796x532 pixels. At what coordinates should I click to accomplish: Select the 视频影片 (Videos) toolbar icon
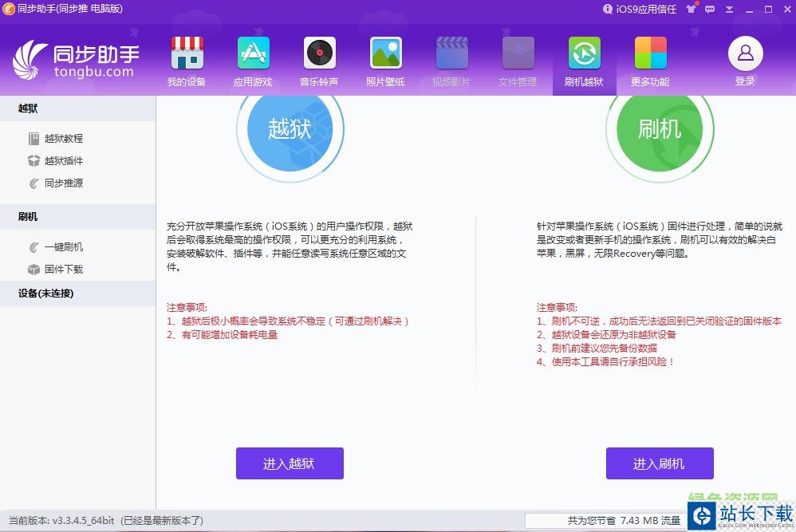(451, 61)
